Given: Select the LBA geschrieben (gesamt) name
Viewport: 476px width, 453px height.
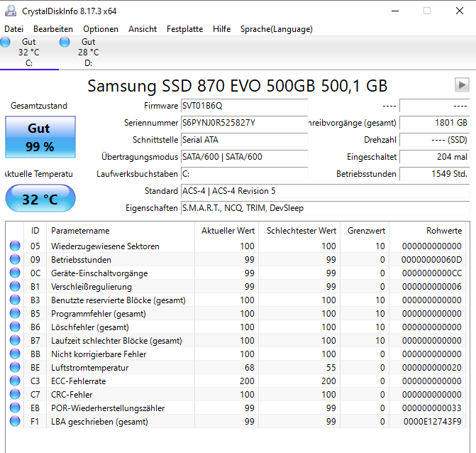Looking at the screenshot, I should pyautogui.click(x=99, y=422).
